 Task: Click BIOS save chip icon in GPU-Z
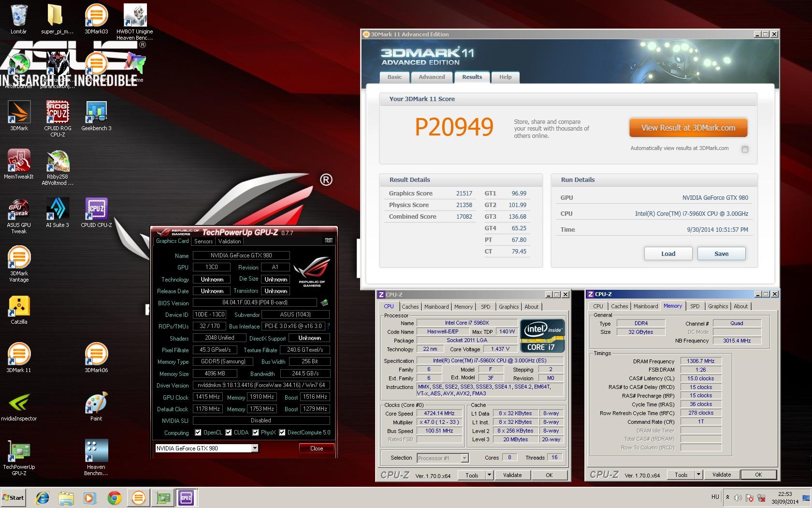point(324,302)
